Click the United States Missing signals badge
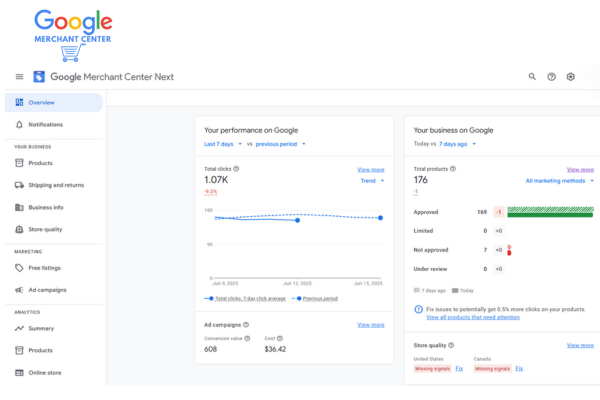This screenshot has height=400, width=600. 432,369
